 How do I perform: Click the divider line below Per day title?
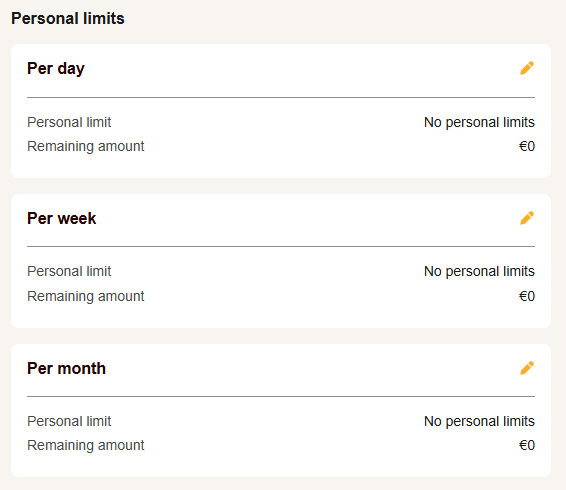281,97
